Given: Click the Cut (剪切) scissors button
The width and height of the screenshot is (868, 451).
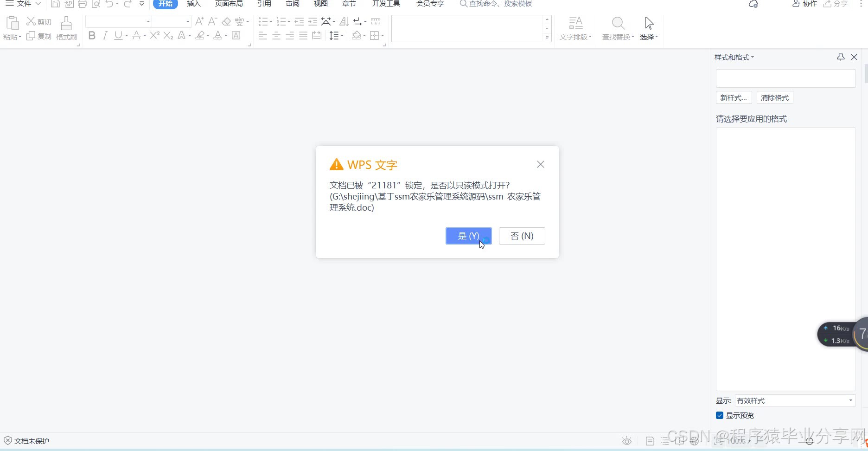Looking at the screenshot, I should point(39,22).
